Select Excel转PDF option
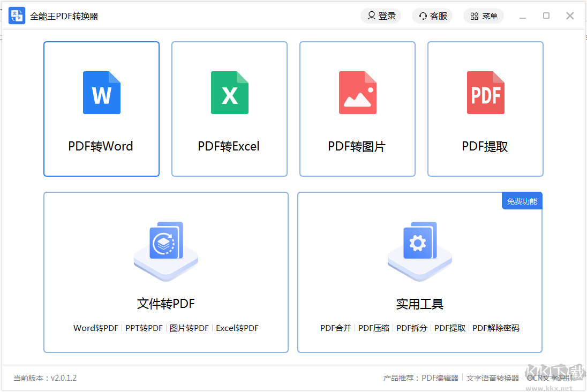Image resolution: width=587 pixels, height=392 pixels. click(237, 328)
